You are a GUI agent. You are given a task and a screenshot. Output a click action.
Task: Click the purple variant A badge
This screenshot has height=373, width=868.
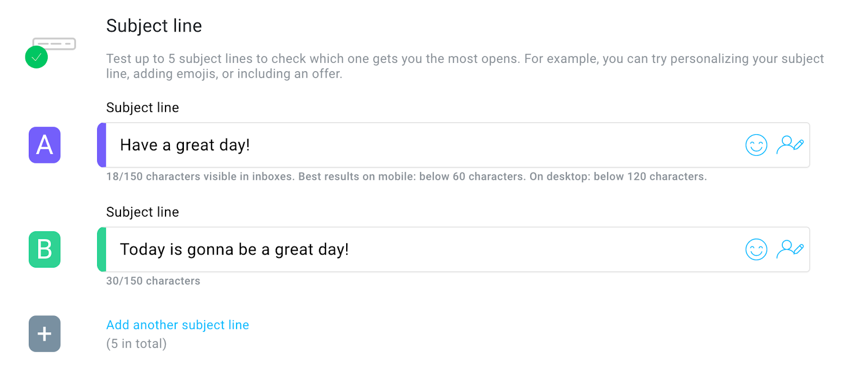(44, 145)
